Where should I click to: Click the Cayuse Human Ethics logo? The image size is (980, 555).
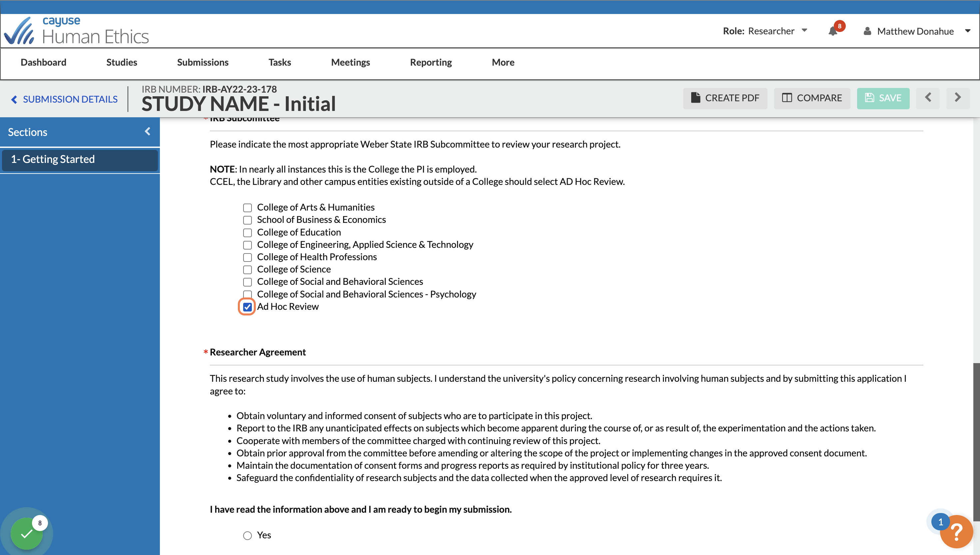(x=76, y=31)
